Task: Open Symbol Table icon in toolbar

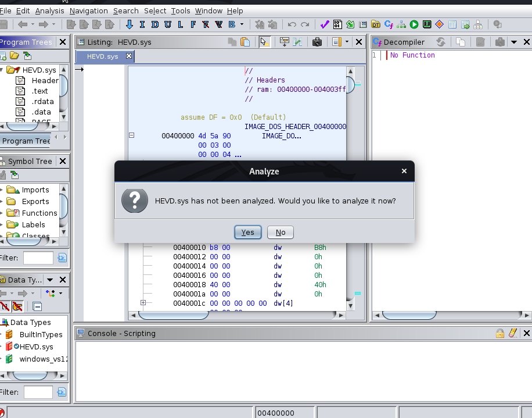Action: coord(452,24)
